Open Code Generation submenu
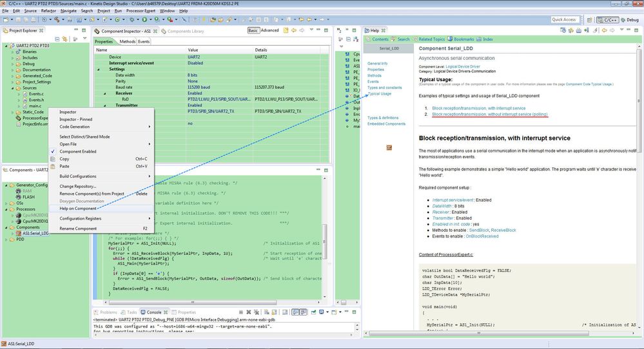Viewport: 644px width, 349px height. pos(101,127)
